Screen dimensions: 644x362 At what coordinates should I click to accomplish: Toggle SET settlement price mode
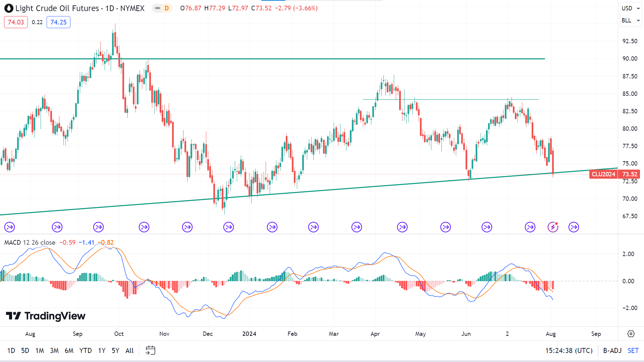(x=633, y=350)
